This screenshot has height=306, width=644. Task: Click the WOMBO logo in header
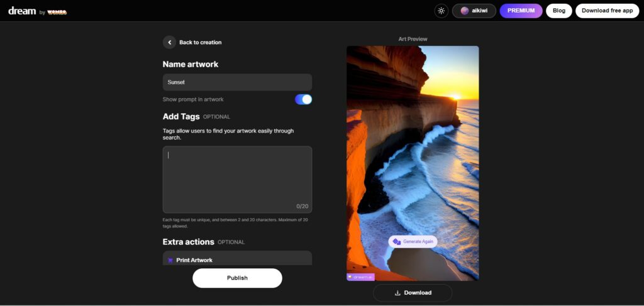57,11
